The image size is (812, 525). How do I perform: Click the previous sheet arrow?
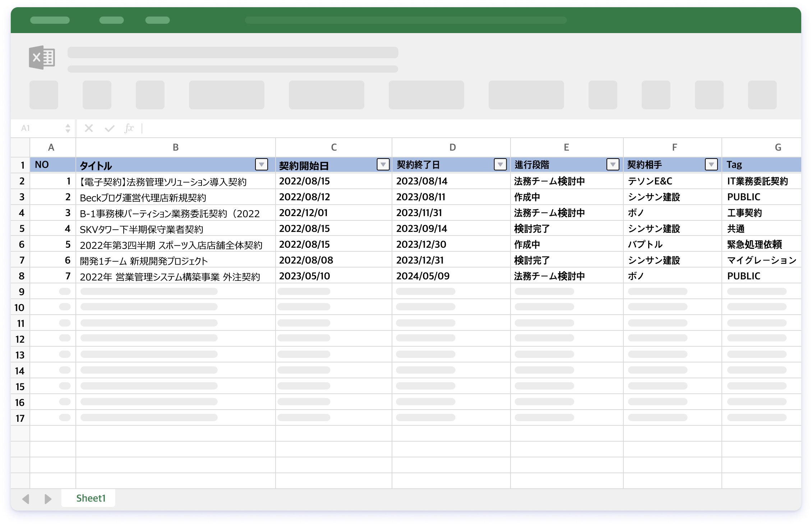(26, 499)
